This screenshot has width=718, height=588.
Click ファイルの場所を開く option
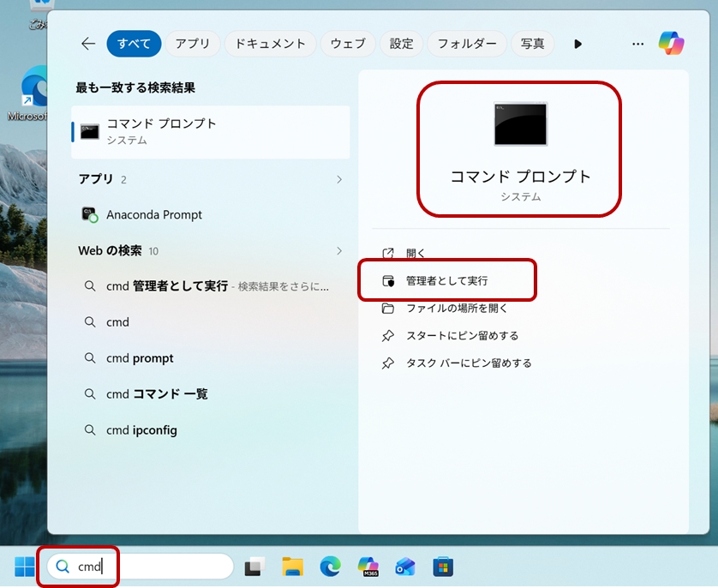pyautogui.click(x=457, y=308)
